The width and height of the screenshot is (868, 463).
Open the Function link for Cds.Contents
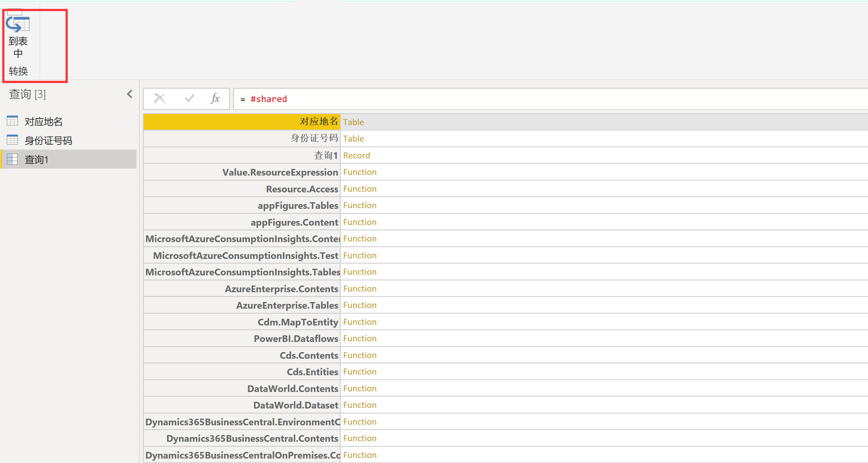[359, 355]
